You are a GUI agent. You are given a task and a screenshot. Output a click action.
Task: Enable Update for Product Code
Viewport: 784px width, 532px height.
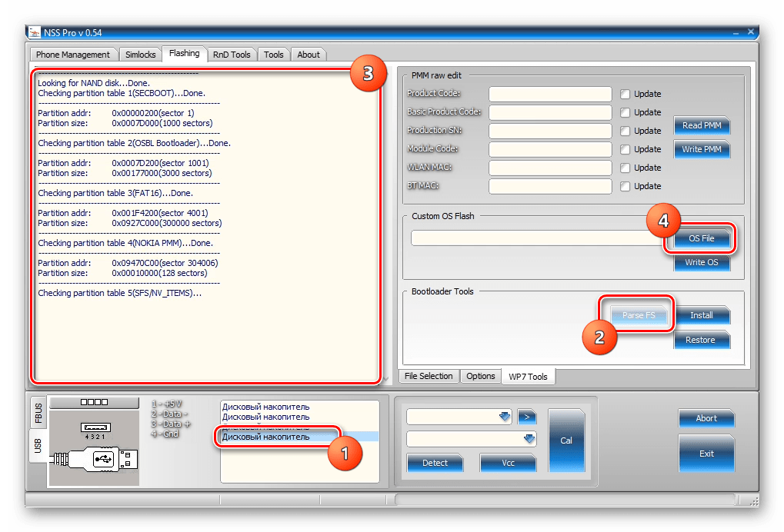coord(625,94)
